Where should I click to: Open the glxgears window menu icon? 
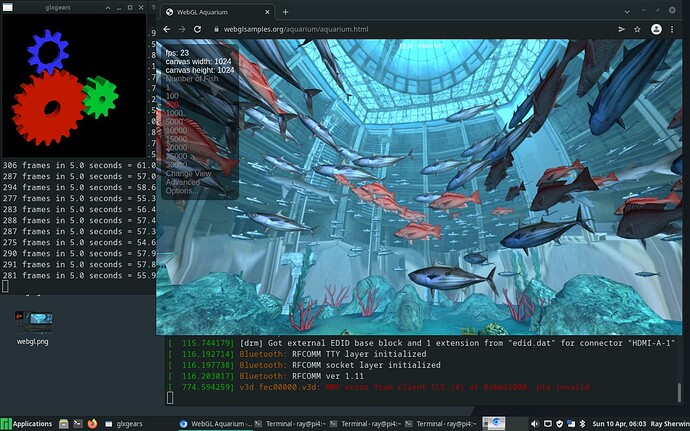[7, 7]
